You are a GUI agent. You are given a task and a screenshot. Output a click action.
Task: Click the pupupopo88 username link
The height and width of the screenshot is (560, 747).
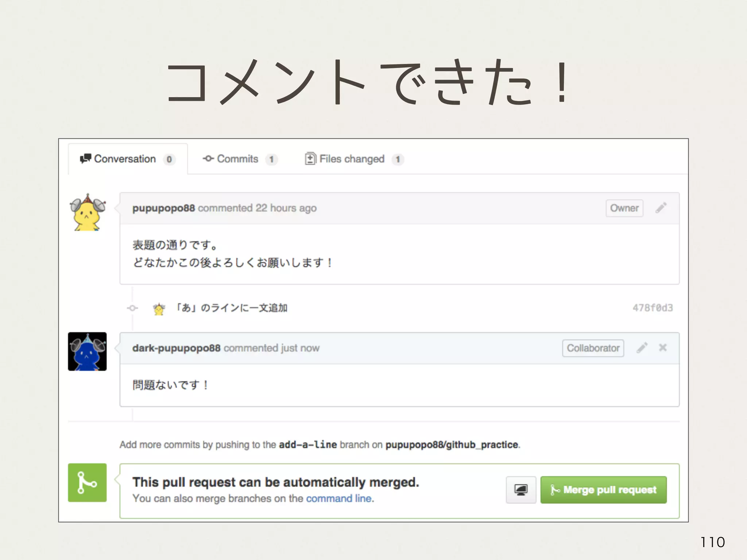pos(163,208)
